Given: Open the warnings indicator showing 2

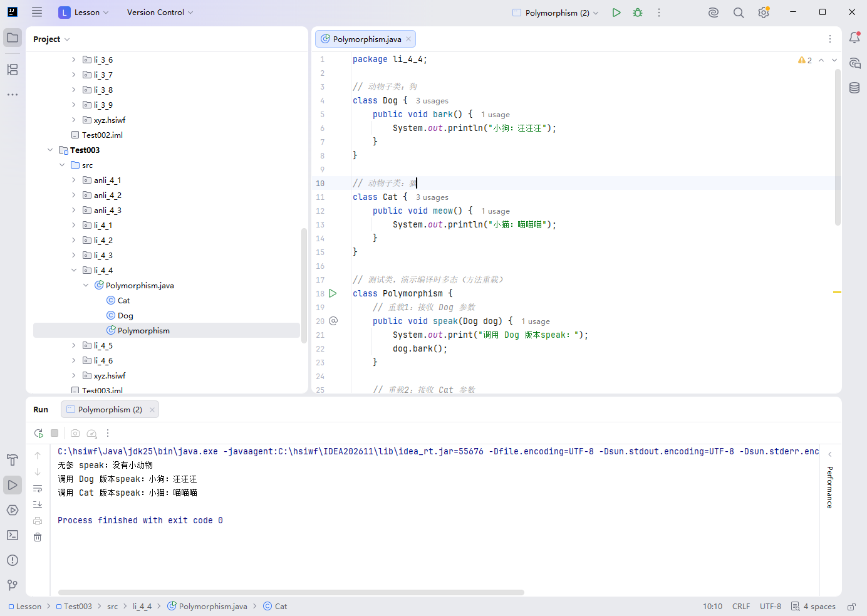Looking at the screenshot, I should [x=805, y=60].
